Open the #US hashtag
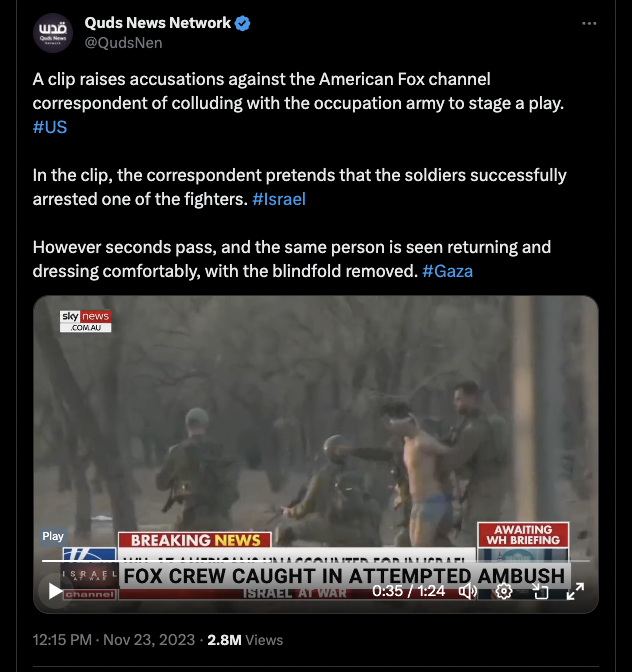 [50, 127]
